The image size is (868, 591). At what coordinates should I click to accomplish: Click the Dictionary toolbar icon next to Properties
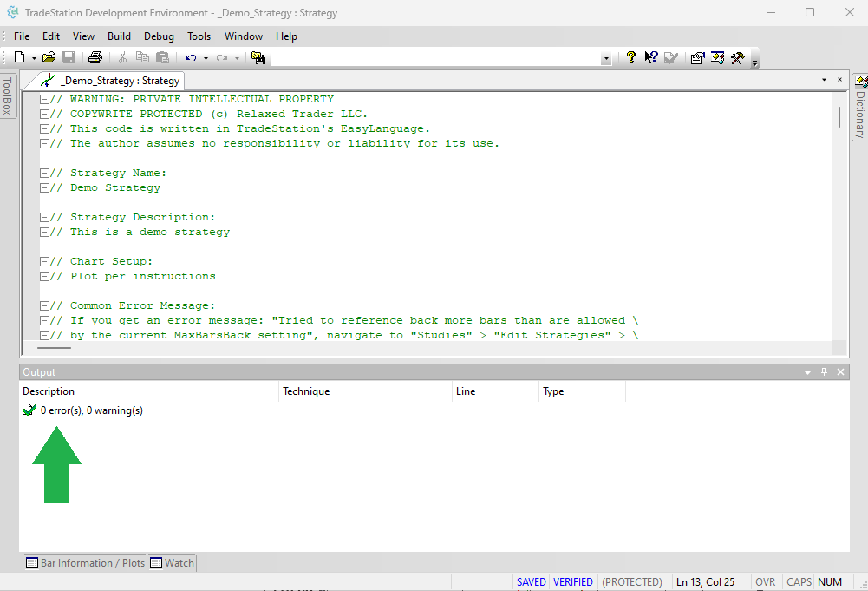point(718,57)
